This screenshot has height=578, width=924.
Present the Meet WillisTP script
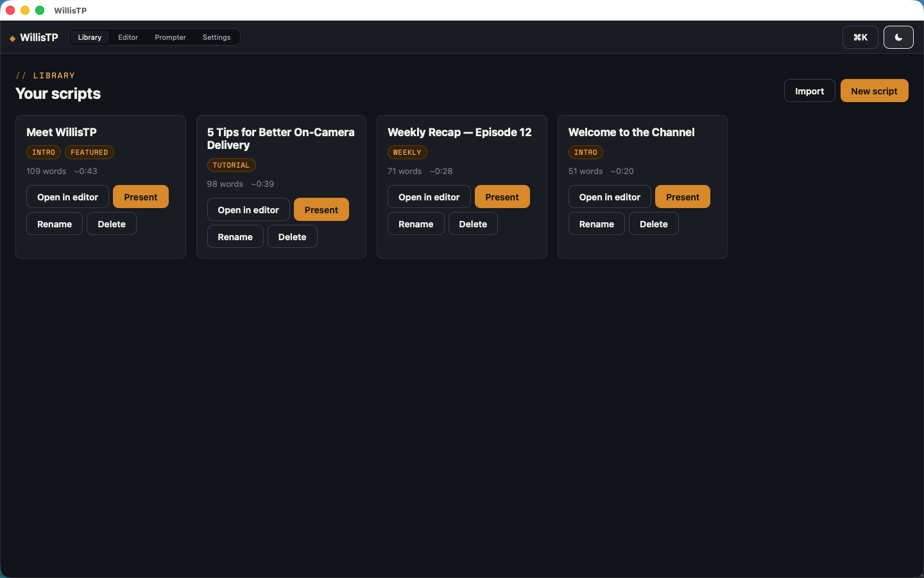[141, 197]
